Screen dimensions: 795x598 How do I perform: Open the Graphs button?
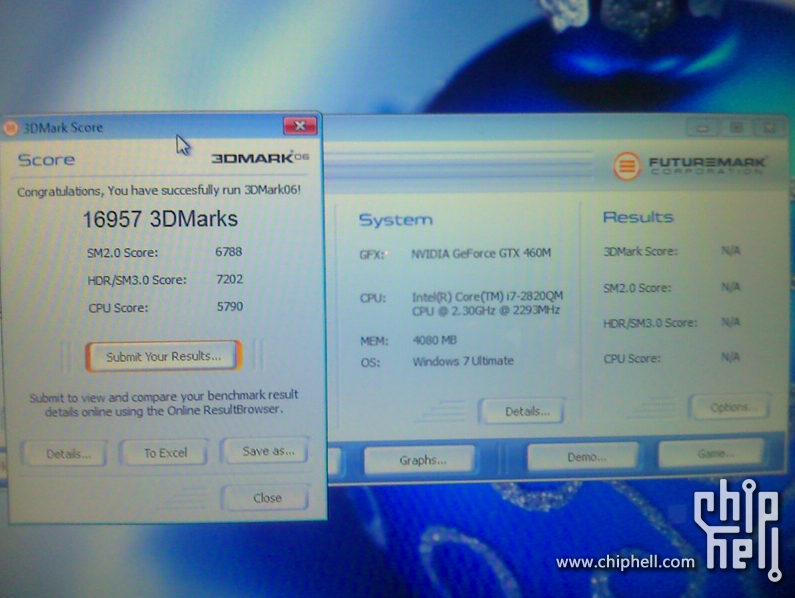click(420, 460)
